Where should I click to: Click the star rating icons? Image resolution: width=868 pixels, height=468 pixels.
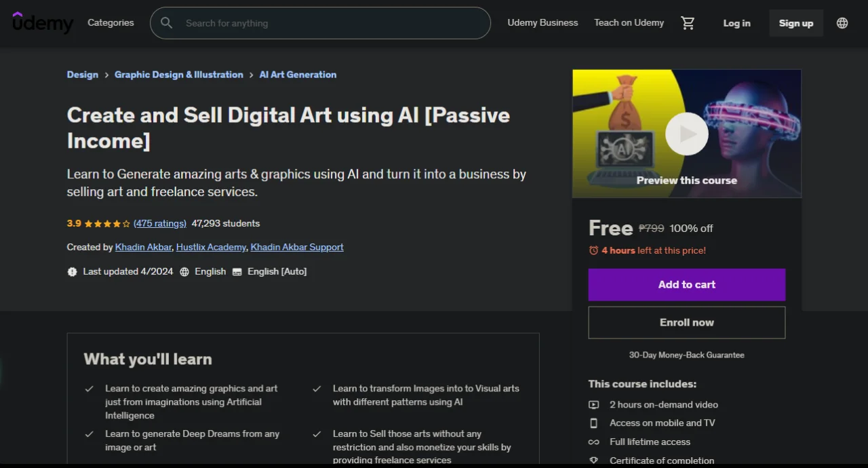[107, 223]
